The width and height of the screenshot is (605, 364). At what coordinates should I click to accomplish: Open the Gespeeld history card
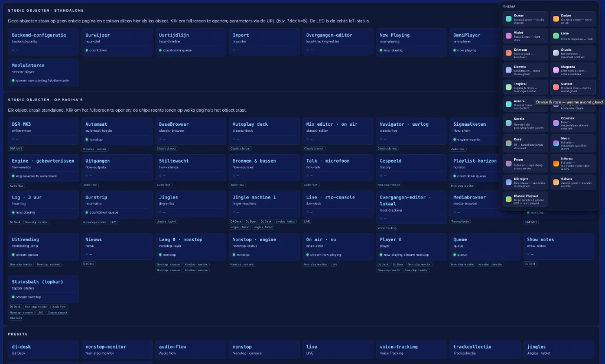(x=411, y=168)
